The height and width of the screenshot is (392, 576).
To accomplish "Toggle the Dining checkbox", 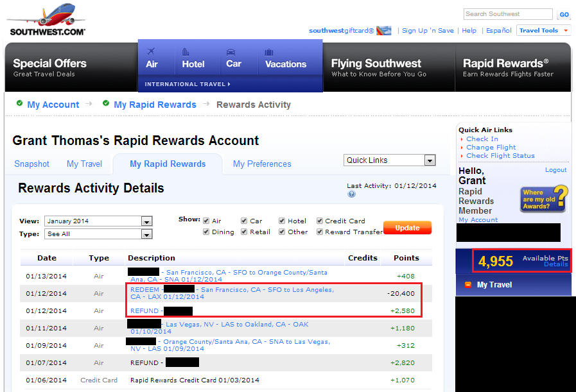I will click(x=206, y=232).
